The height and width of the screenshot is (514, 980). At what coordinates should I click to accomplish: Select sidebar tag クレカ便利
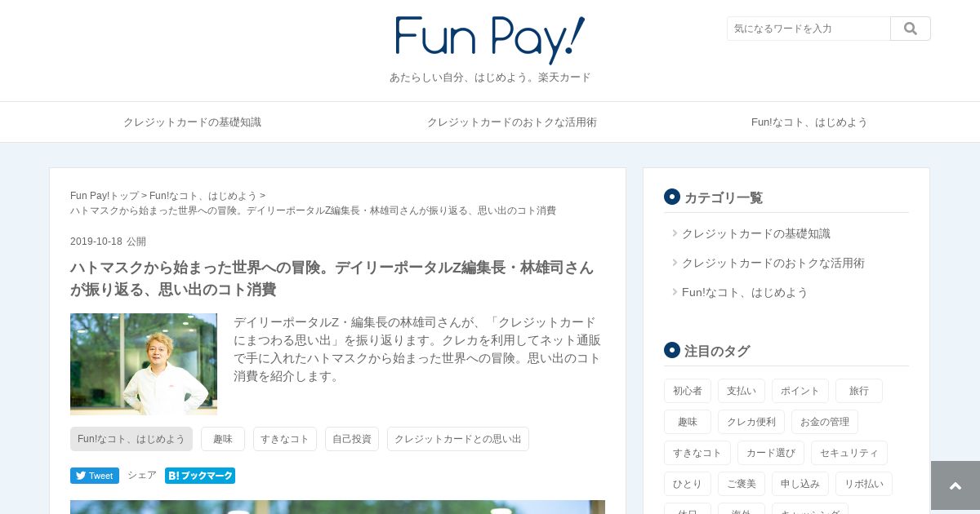[x=751, y=422]
